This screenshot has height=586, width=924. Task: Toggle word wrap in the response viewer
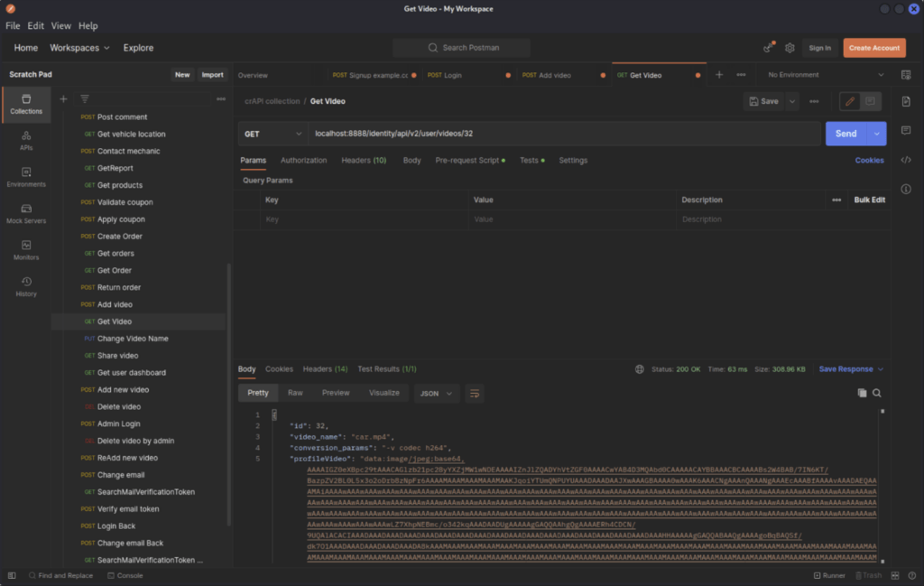[x=475, y=393]
